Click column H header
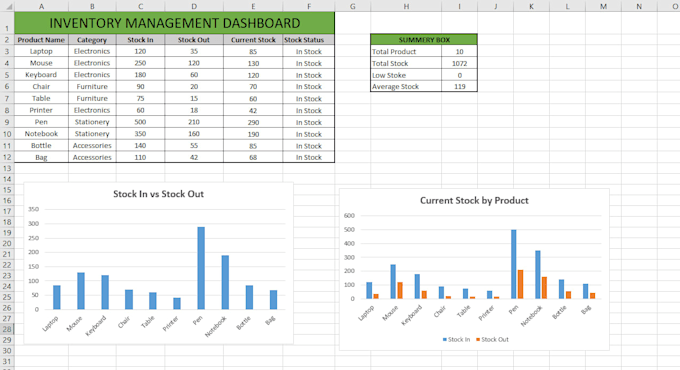 (x=406, y=6)
